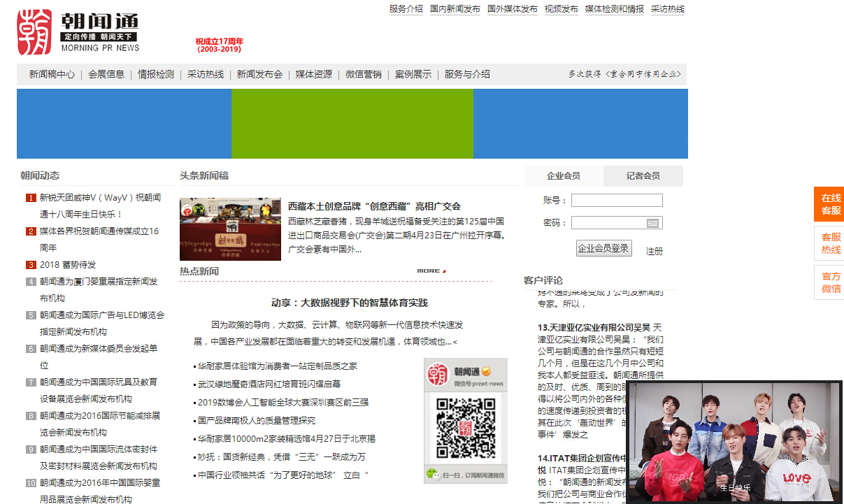
Task: Switch to the 记者会员 tab
Action: (x=643, y=176)
